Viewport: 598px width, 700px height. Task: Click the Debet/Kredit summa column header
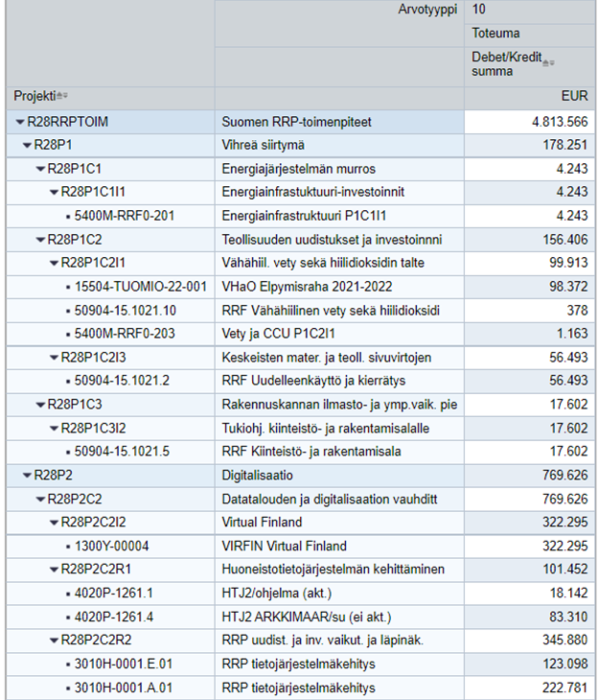click(x=504, y=64)
